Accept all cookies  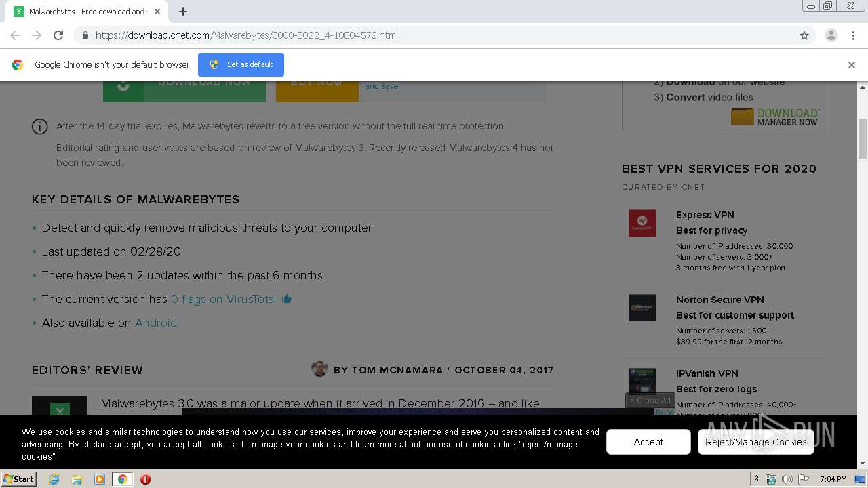[648, 442]
